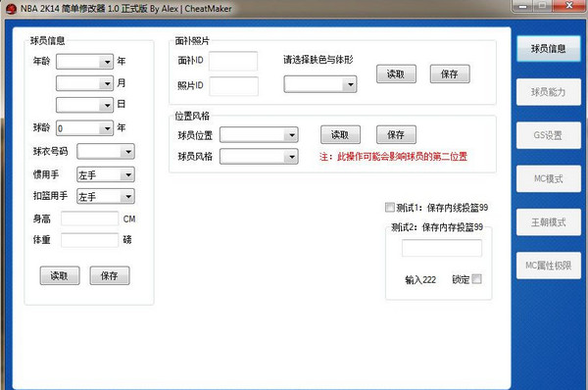Minimize the NBA 2K14 修改器 window
588x390 pixels.
coord(522,6)
